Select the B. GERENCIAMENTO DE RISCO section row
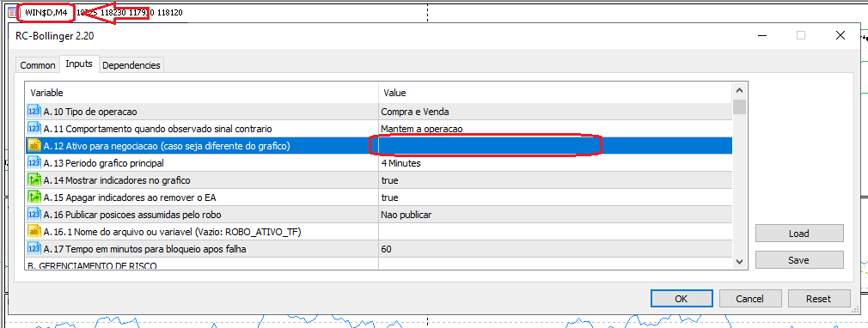 379,264
